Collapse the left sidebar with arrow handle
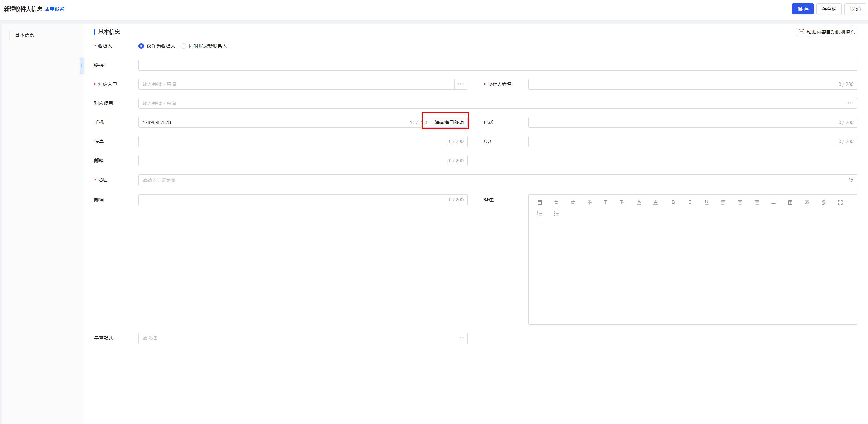Viewport: 868px width, 424px height. tap(82, 66)
